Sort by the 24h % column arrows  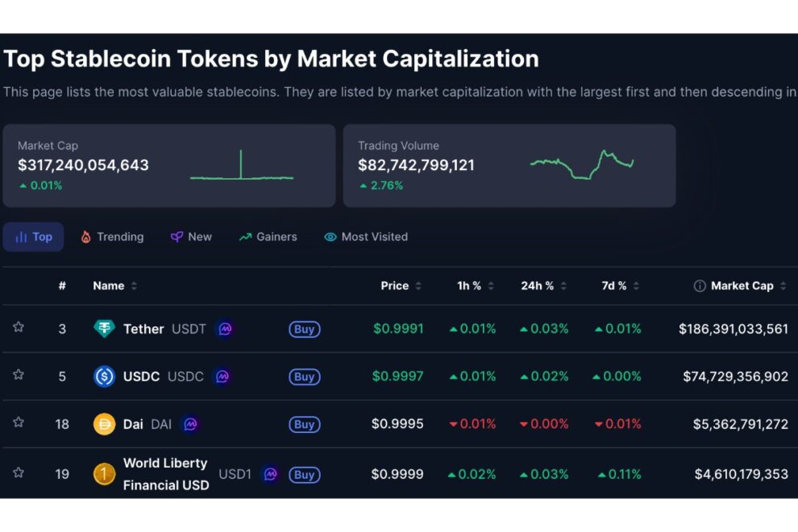coord(563,286)
